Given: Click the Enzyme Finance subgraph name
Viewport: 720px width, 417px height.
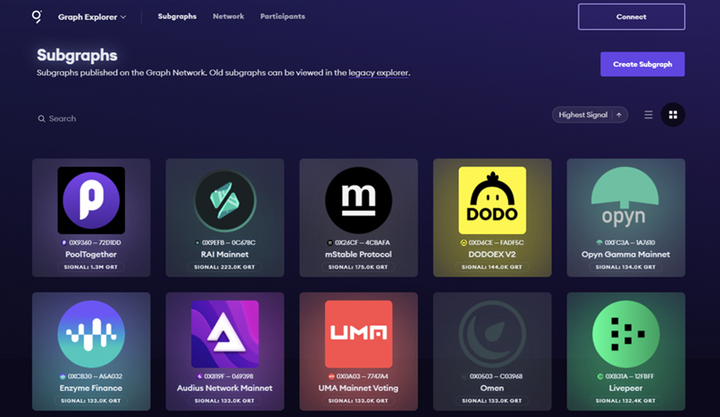Looking at the screenshot, I should coord(91,388).
